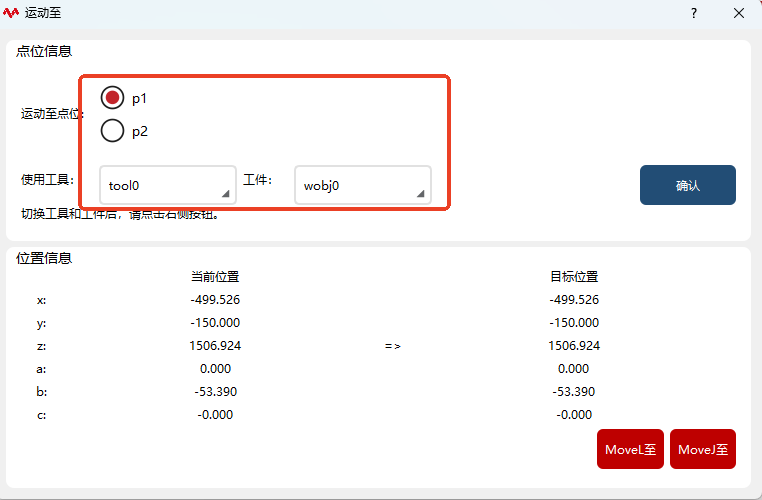Click the 目标位置 column header
Viewport: 762px width, 500px height.
[574, 276]
